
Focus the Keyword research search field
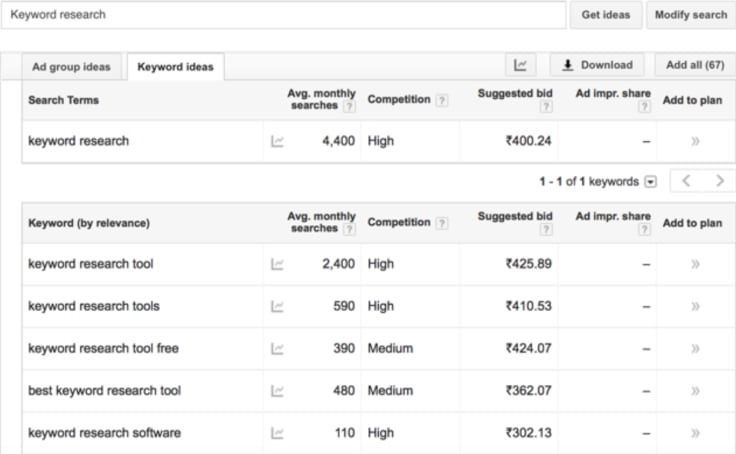(x=284, y=15)
